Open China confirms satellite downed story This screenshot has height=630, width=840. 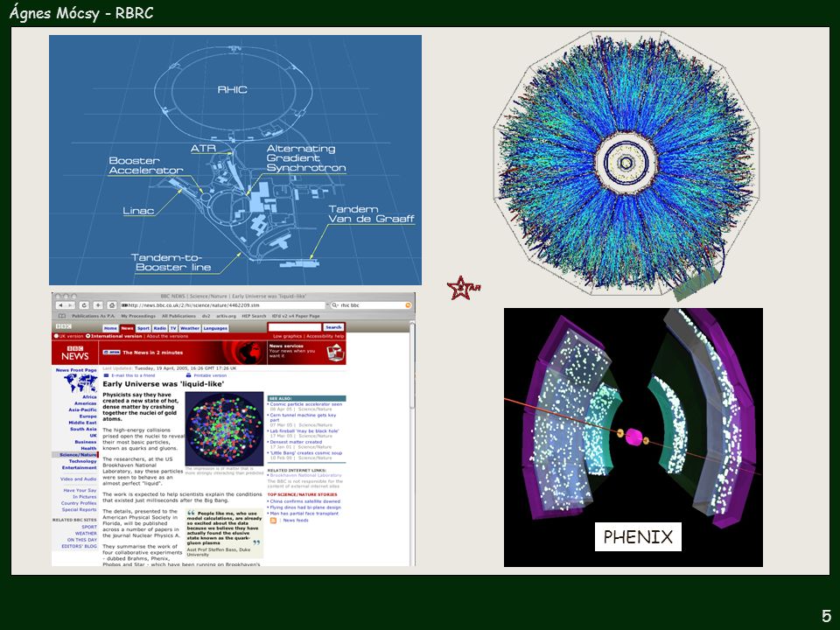(x=304, y=501)
